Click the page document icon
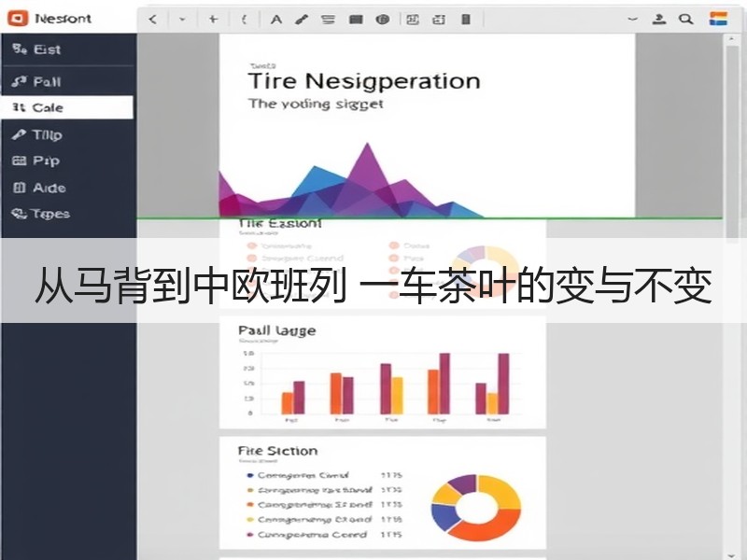Screen dimensions: 747x560 click(x=466, y=20)
